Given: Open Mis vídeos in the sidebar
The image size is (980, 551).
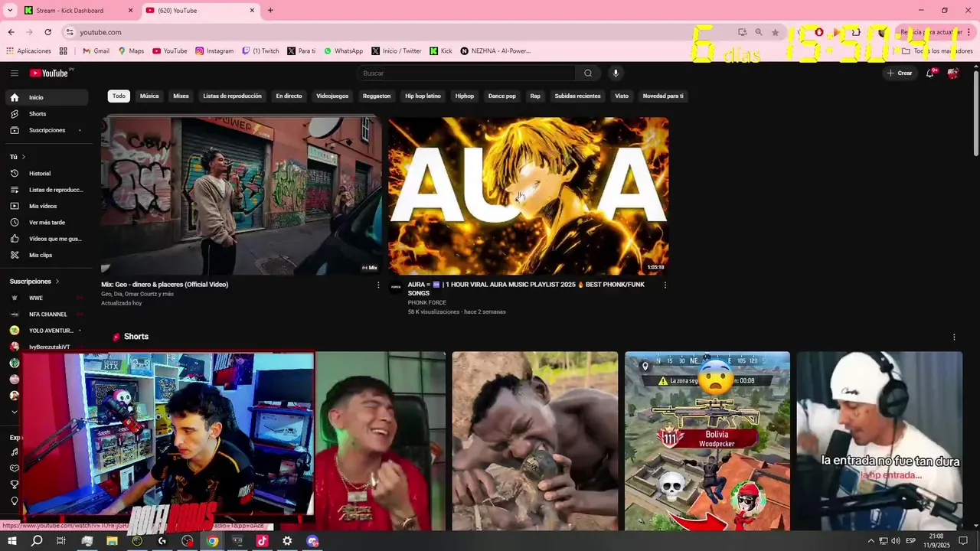Looking at the screenshot, I should pos(47,206).
